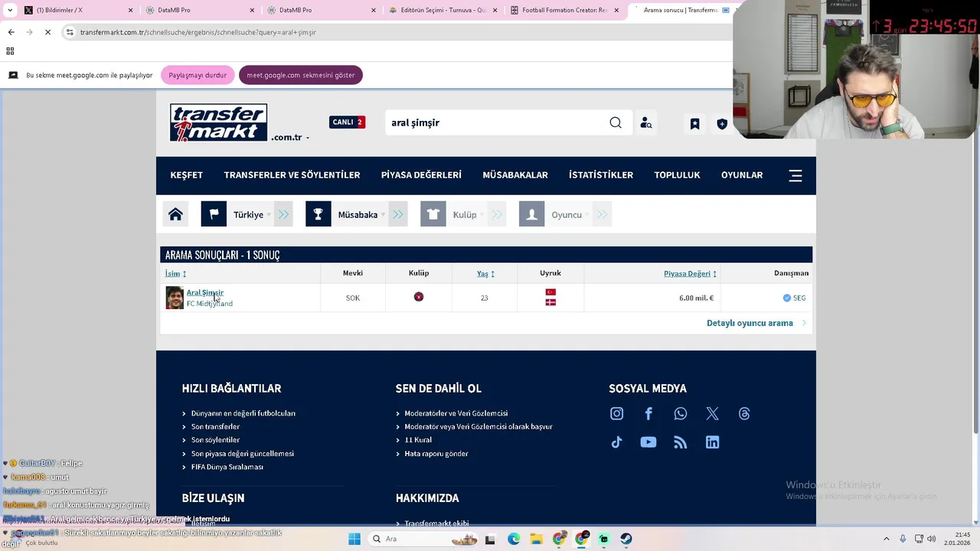Sort results by İsim column
Viewport: 980px width, 551px height.
[x=175, y=273]
